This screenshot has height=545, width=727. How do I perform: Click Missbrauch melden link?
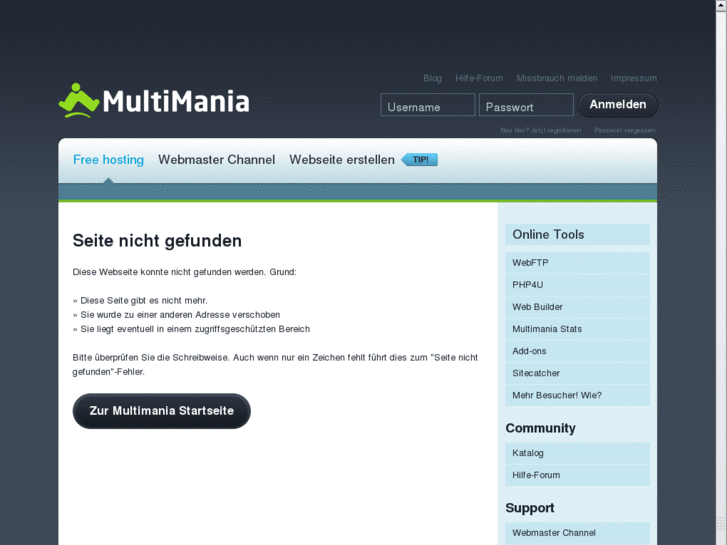tap(557, 78)
